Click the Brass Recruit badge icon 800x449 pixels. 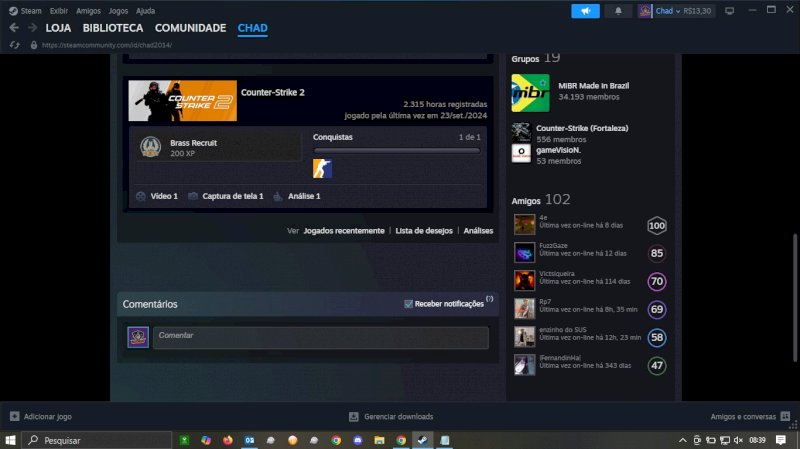[x=151, y=147]
